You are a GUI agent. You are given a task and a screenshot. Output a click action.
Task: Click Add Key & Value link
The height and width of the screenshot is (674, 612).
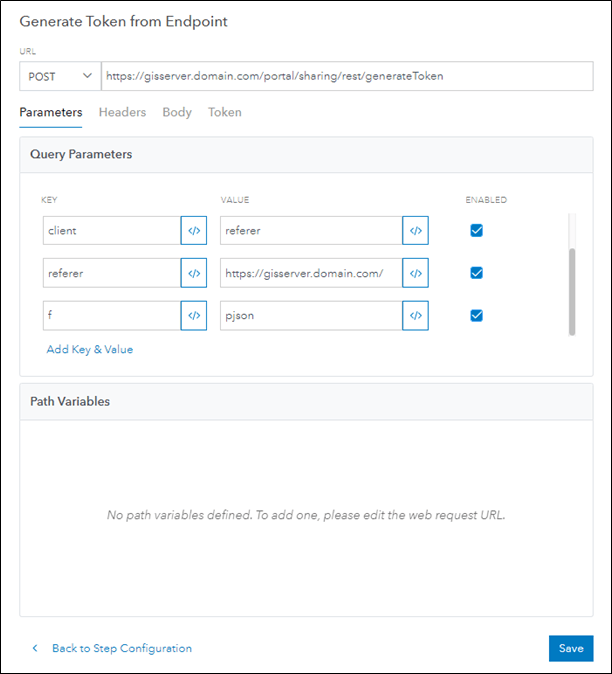tap(90, 349)
